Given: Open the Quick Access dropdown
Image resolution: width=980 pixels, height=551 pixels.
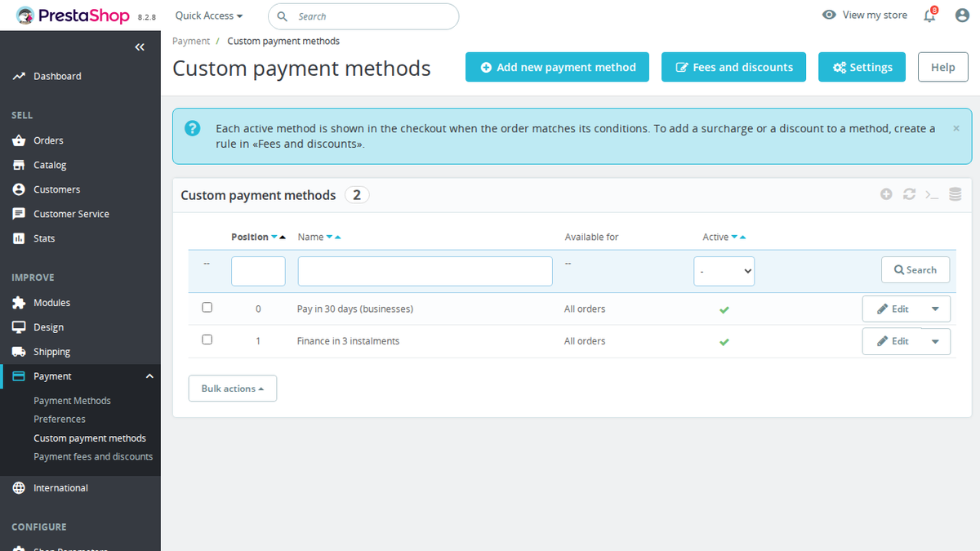Looking at the screenshot, I should (209, 16).
